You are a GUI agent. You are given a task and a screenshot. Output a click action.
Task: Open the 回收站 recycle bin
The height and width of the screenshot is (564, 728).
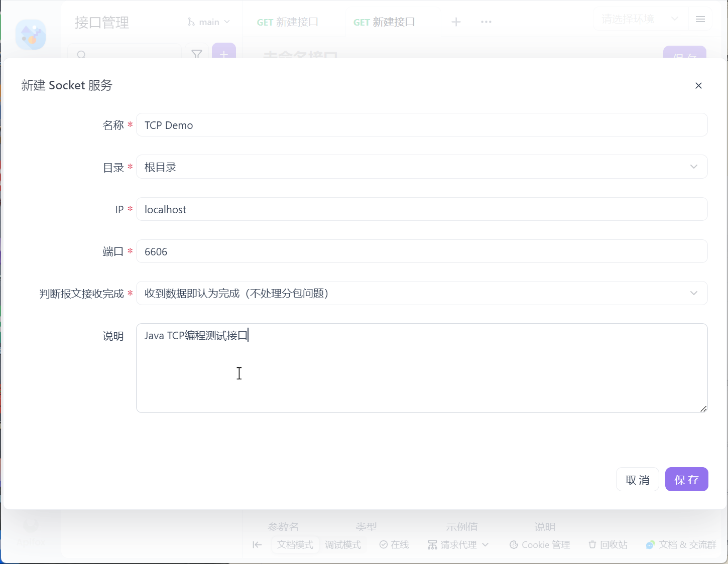[x=608, y=545]
